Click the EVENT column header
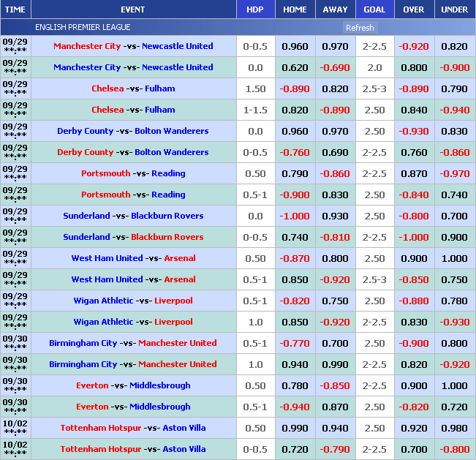Screen dimensions: 476x460 (x=132, y=10)
